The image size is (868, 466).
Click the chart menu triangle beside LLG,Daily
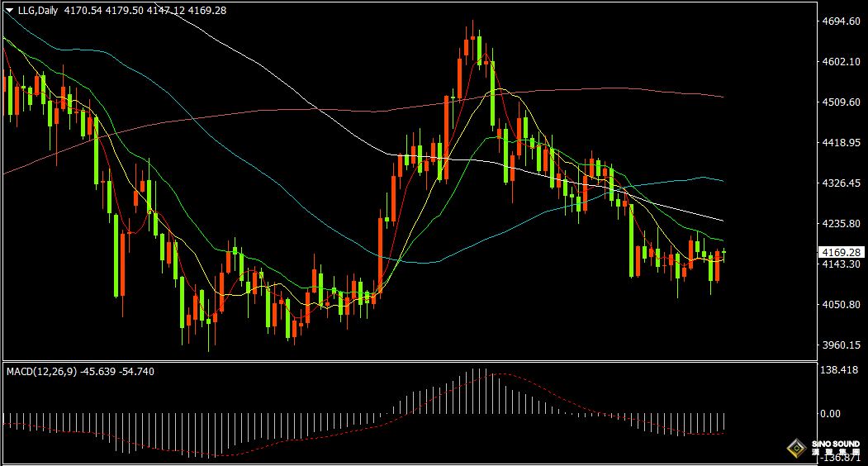[x=9, y=11]
